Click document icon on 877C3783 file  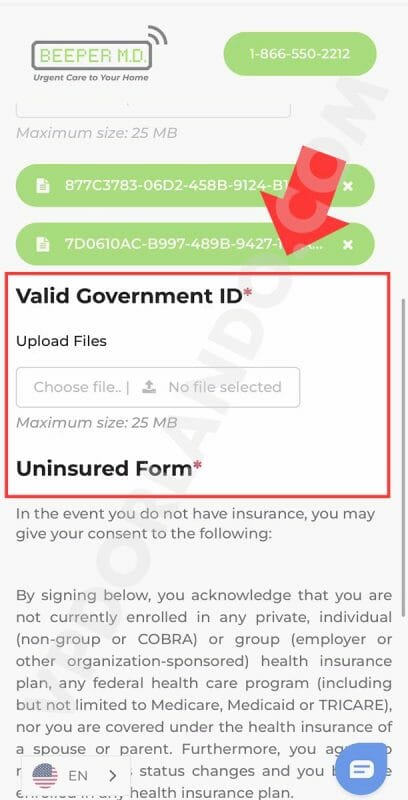click(43, 186)
